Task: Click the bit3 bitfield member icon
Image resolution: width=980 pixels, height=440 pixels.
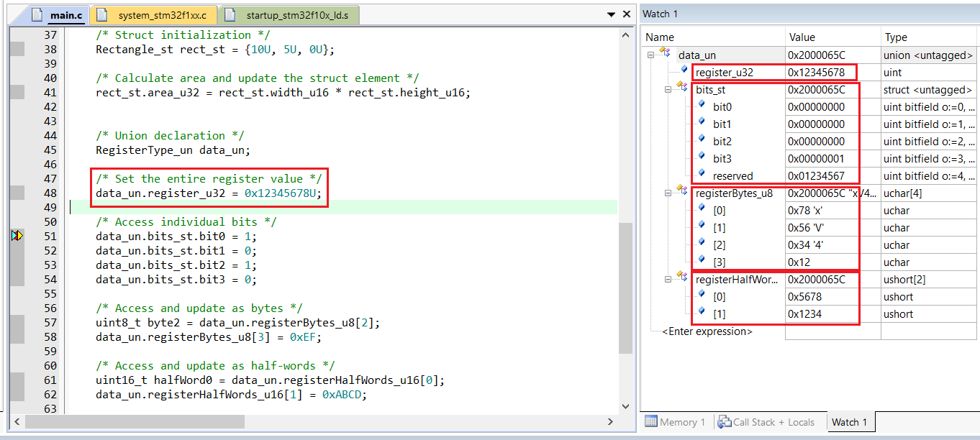Action: point(702,157)
